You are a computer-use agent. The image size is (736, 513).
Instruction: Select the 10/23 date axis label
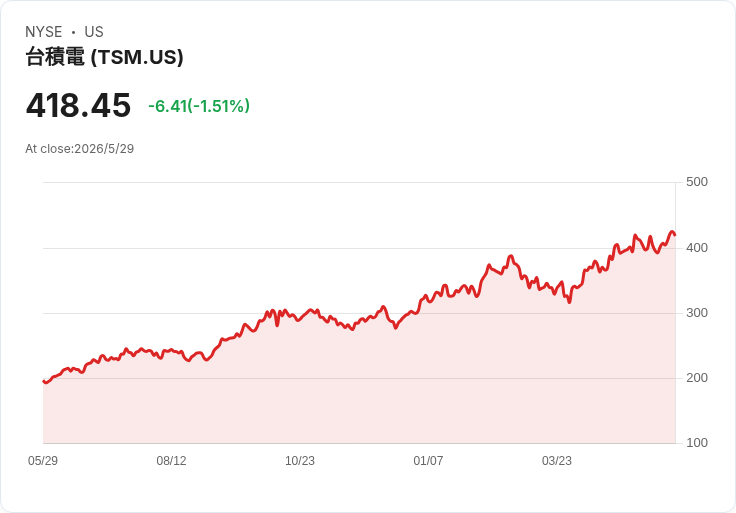(x=300, y=460)
